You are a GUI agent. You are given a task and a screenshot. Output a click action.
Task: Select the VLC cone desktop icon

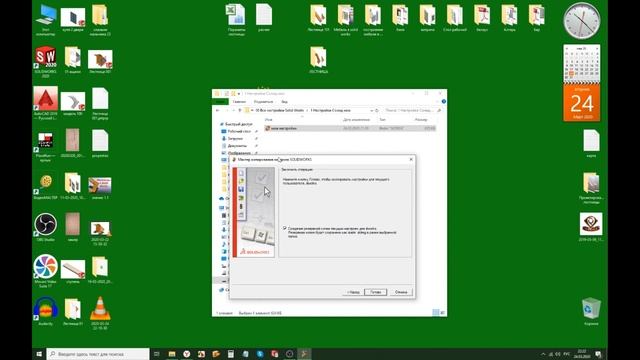[100, 312]
